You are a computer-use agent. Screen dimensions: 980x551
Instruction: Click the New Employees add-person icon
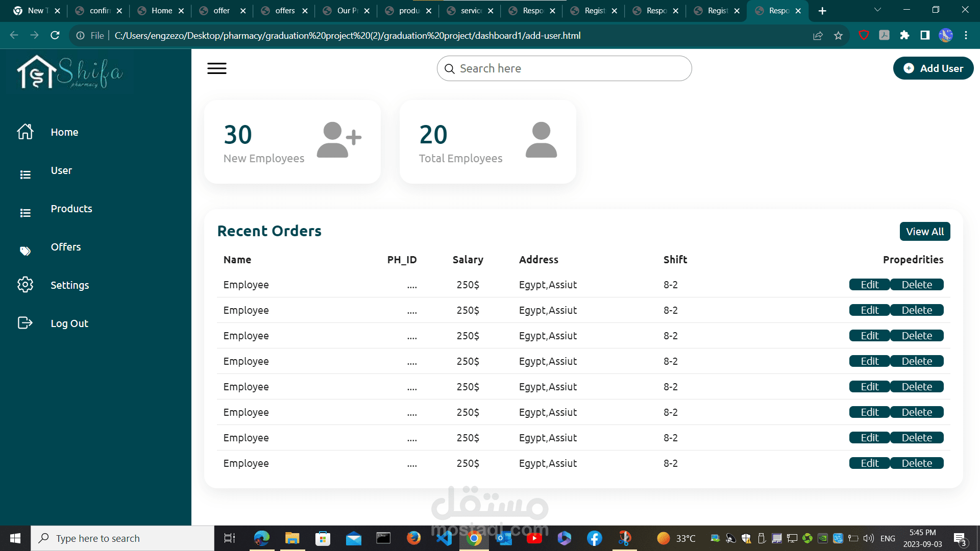(x=338, y=140)
